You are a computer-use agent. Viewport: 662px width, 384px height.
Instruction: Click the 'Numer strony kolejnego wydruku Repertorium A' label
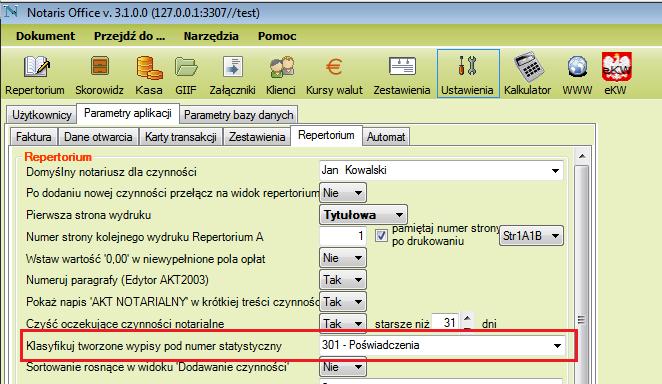tap(144, 237)
